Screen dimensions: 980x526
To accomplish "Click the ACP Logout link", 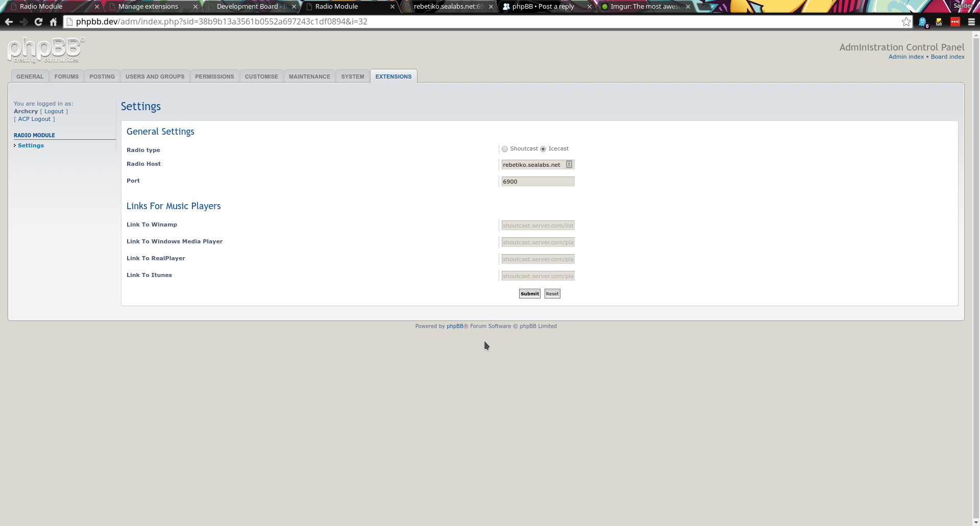I will 34,119.
